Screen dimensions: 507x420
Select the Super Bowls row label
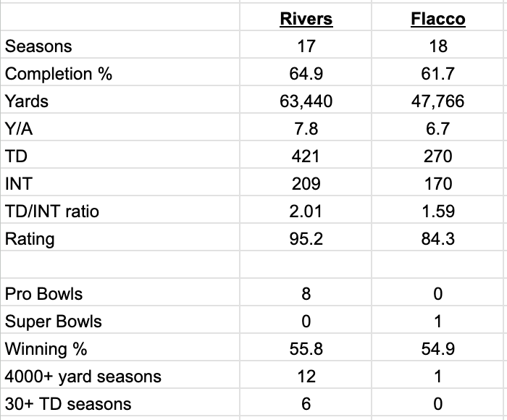tap(53, 322)
